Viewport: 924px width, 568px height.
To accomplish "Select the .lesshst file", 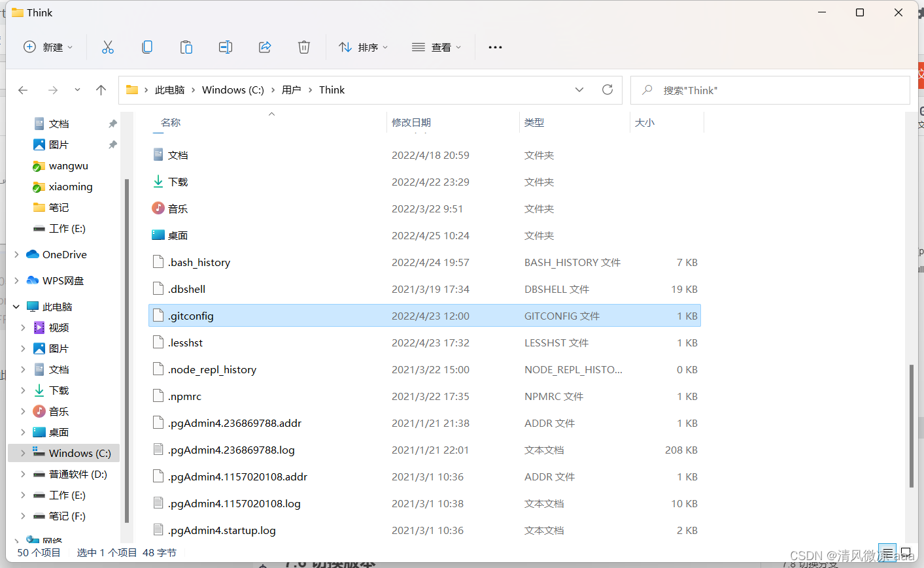I will 425,342.
